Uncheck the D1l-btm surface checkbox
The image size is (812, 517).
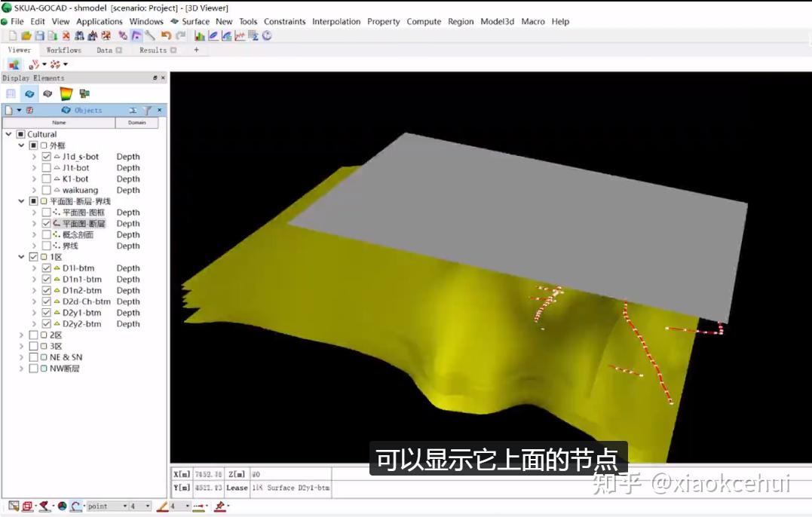point(46,268)
